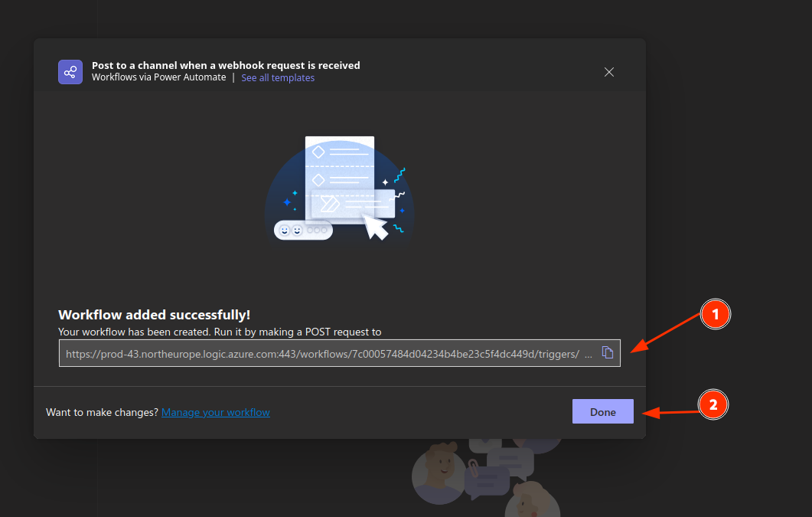812x517 pixels.
Task: Click the POST request instruction text
Action: pyautogui.click(x=220, y=332)
